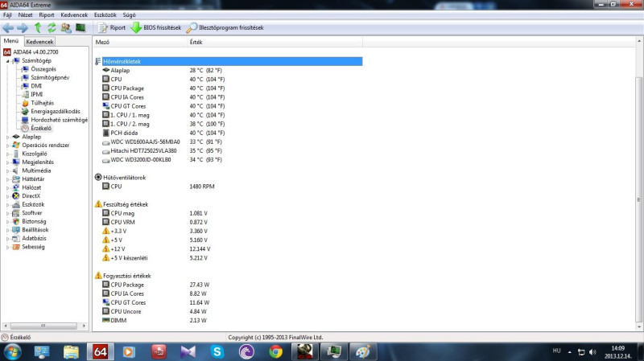Select Összegzés in the tree
Image resolution: width=644 pixels, height=361 pixels.
click(43, 69)
